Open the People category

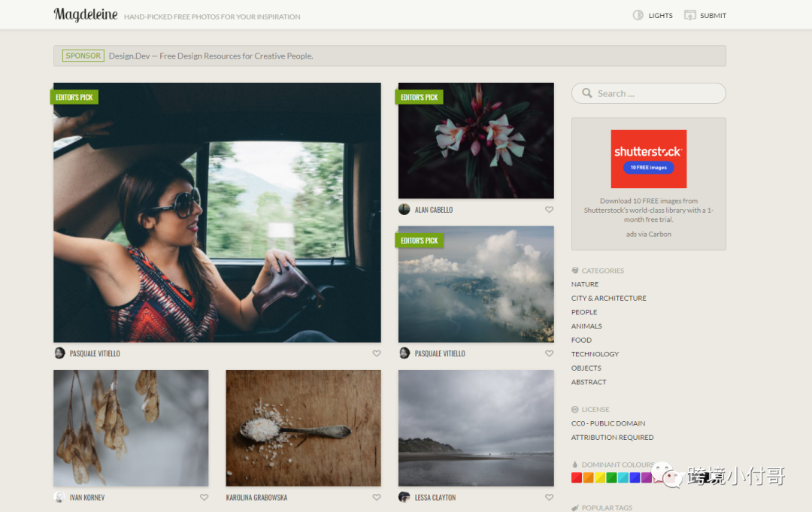[584, 312]
